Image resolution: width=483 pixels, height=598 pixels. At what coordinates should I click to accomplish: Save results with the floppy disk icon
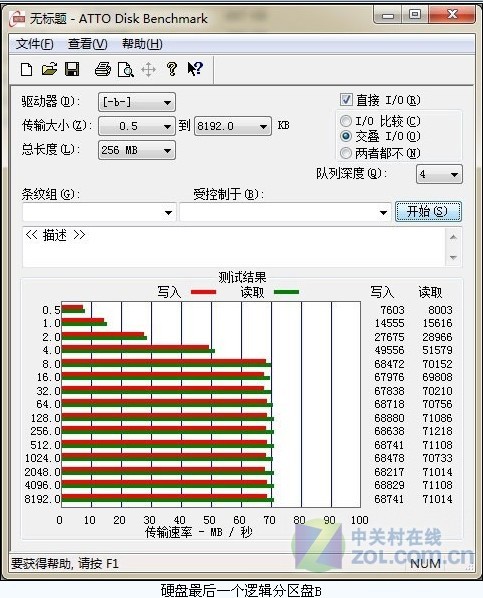click(x=72, y=69)
